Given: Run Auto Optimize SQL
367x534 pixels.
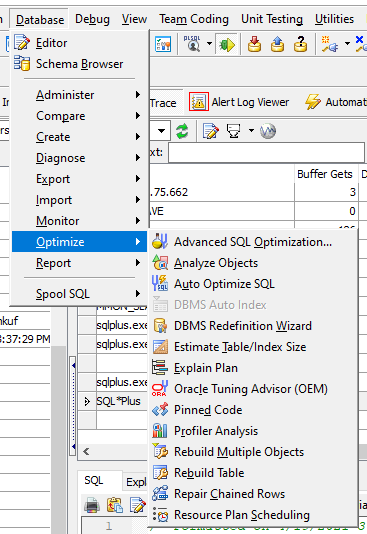Looking at the screenshot, I should click(253, 284).
